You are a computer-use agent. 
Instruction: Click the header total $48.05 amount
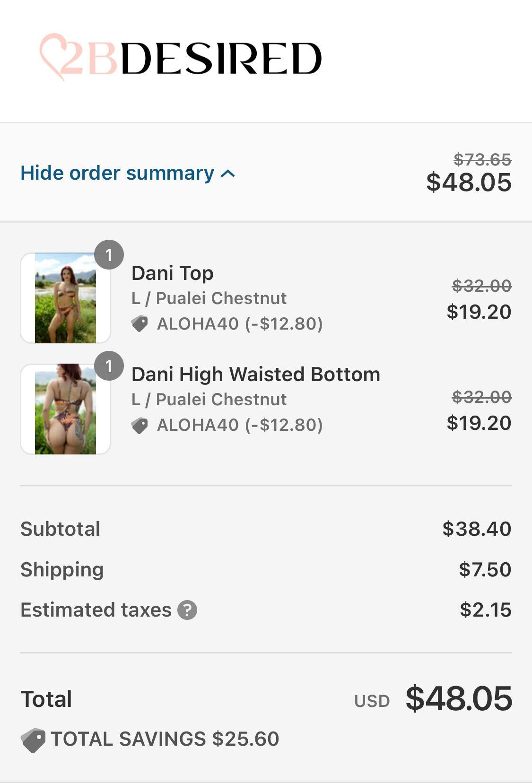point(469,183)
